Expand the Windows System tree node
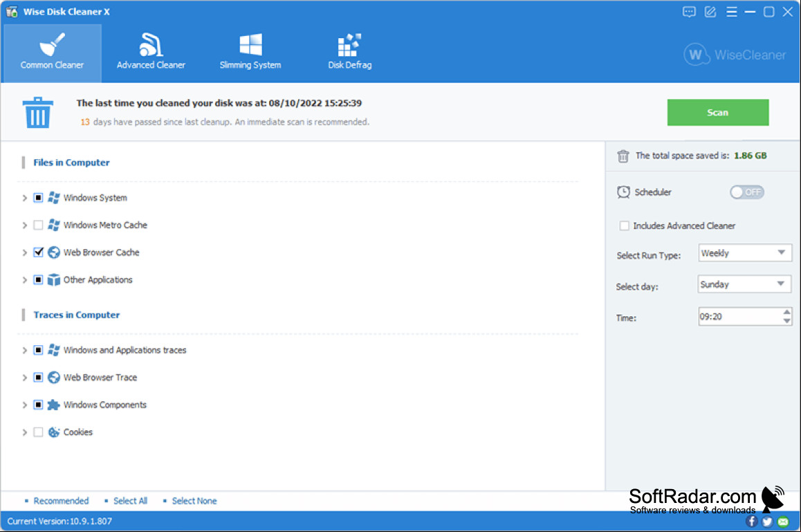Viewport: 801px width, 532px height. tap(24, 198)
